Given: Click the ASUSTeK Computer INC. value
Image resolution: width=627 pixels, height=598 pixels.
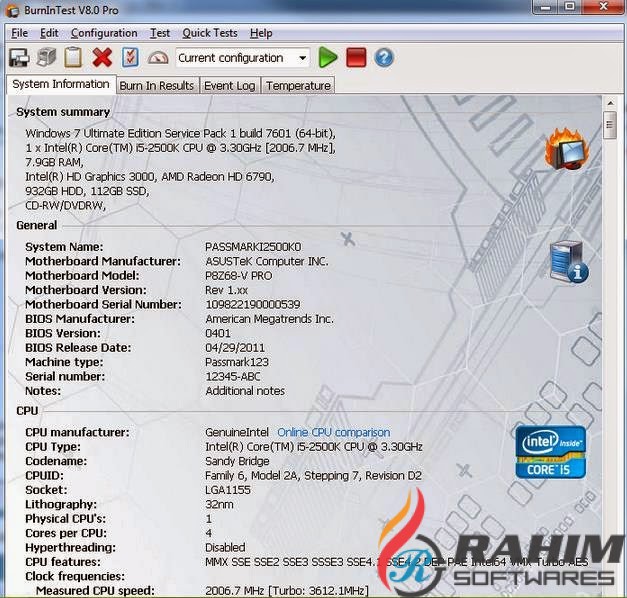Looking at the screenshot, I should click(x=267, y=261).
